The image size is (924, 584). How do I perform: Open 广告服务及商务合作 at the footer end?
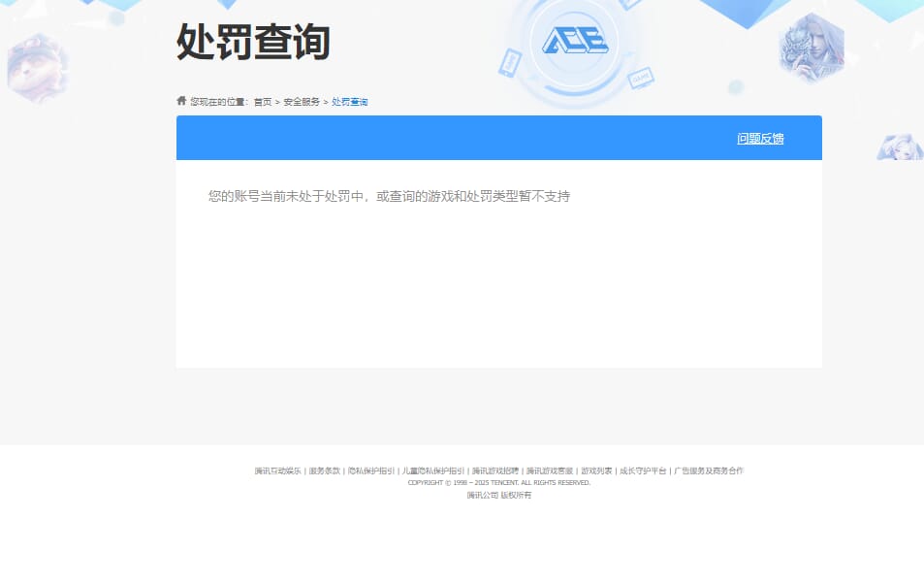pos(711,470)
